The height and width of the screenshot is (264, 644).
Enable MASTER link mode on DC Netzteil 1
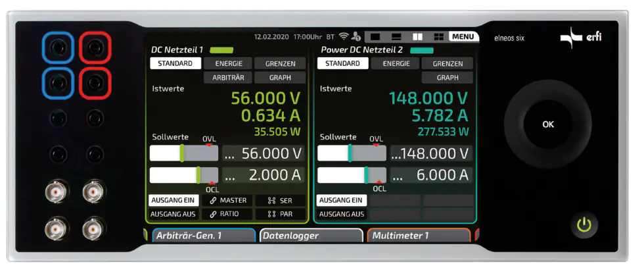pos(228,200)
